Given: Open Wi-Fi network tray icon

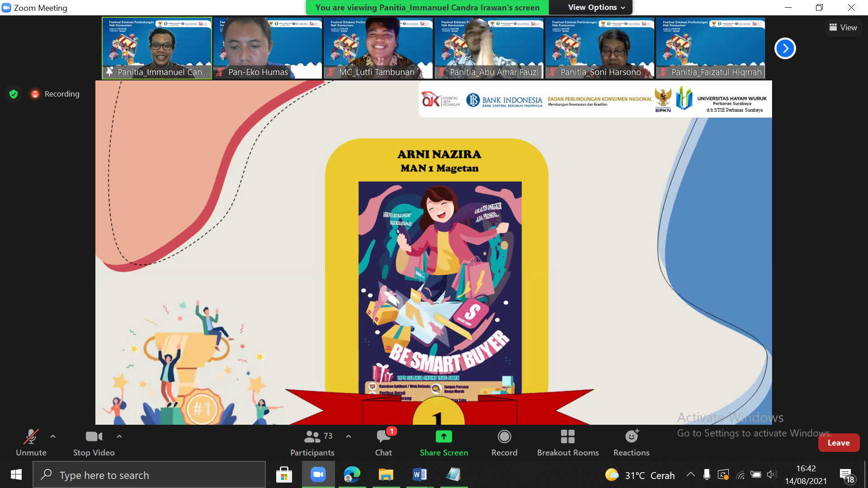Looking at the screenshot, I should (x=740, y=474).
